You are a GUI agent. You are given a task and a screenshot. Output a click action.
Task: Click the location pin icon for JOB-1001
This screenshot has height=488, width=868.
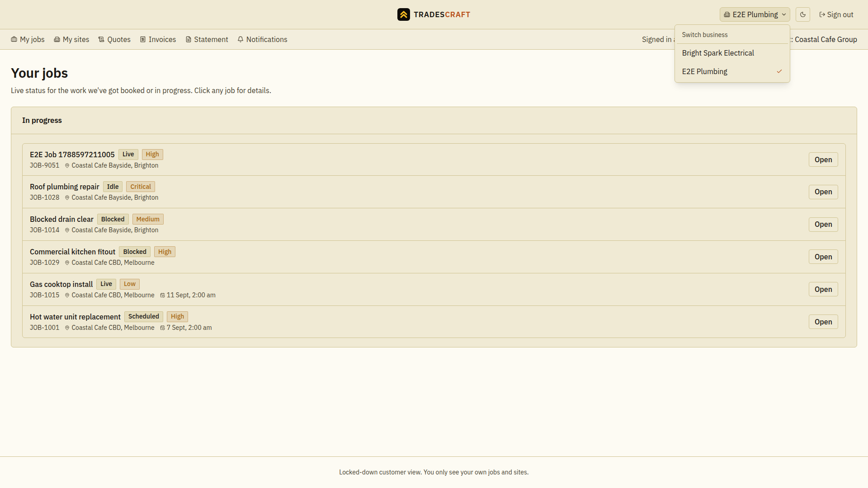[x=67, y=328]
